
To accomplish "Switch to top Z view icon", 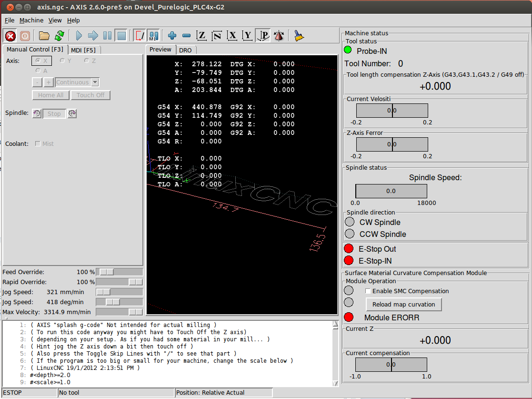I will pyautogui.click(x=201, y=36).
